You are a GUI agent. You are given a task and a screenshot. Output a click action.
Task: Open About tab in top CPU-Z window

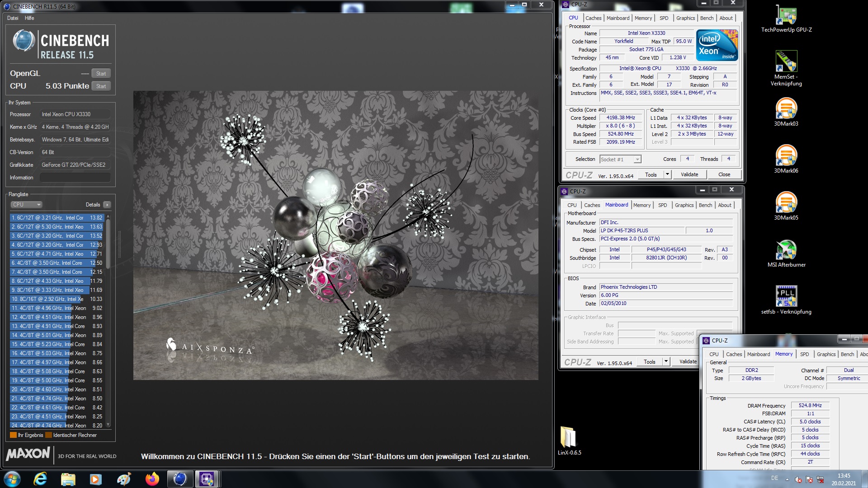pyautogui.click(x=726, y=18)
